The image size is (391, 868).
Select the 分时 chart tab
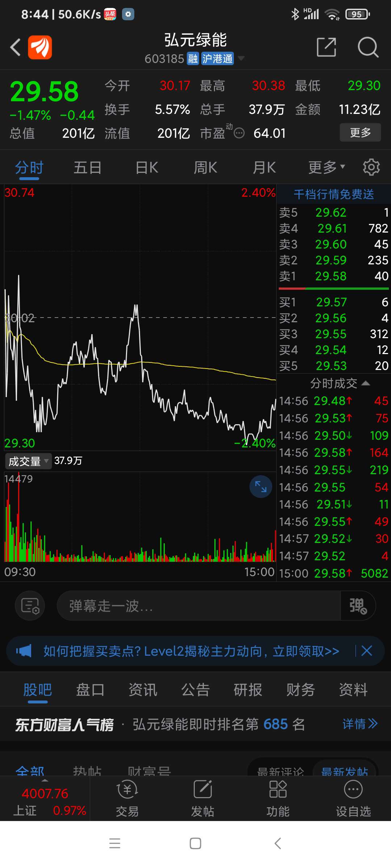(x=29, y=168)
